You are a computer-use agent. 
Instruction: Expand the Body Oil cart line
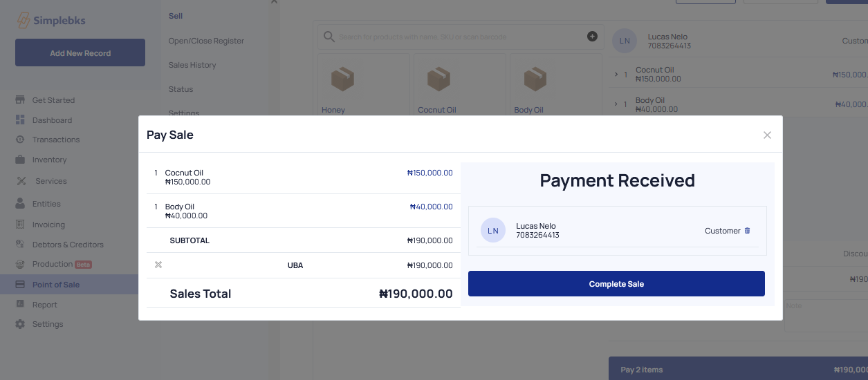(x=616, y=104)
